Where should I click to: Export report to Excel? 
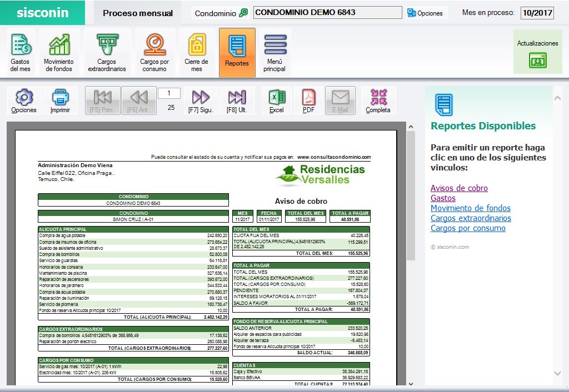coord(277,100)
